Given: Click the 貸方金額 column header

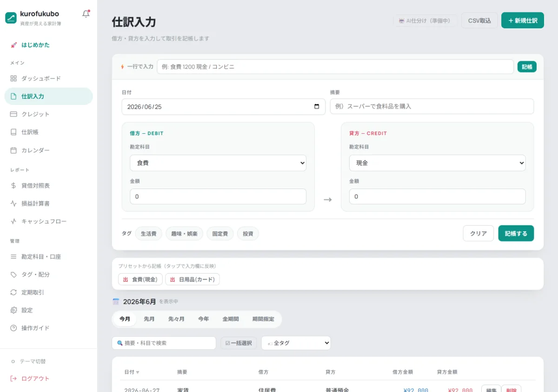Looking at the screenshot, I should point(447,372).
